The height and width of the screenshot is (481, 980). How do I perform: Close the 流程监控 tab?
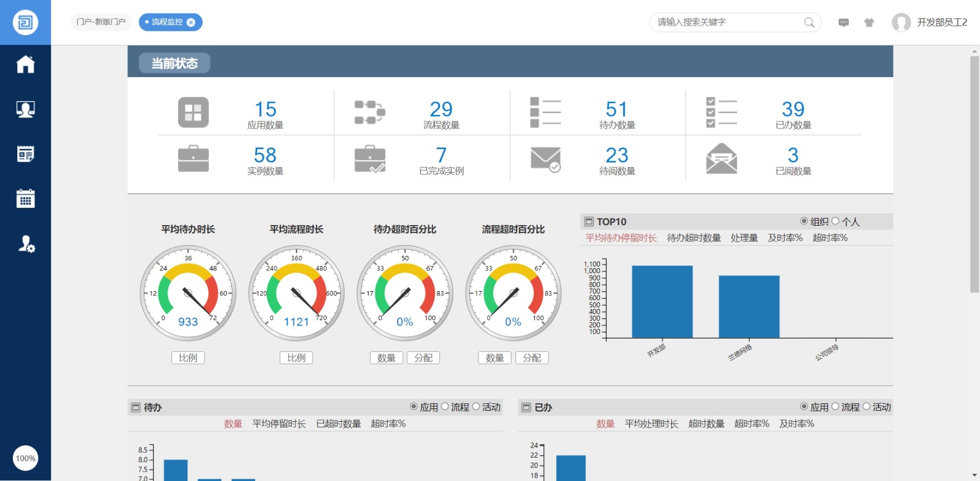pos(191,22)
